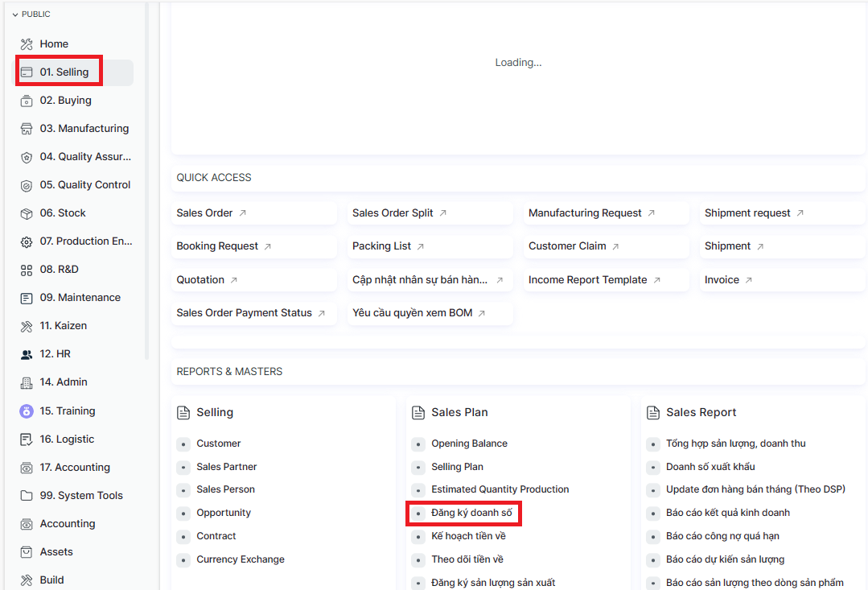Click the Home icon in the sidebar
868x590 pixels.
[x=27, y=44]
